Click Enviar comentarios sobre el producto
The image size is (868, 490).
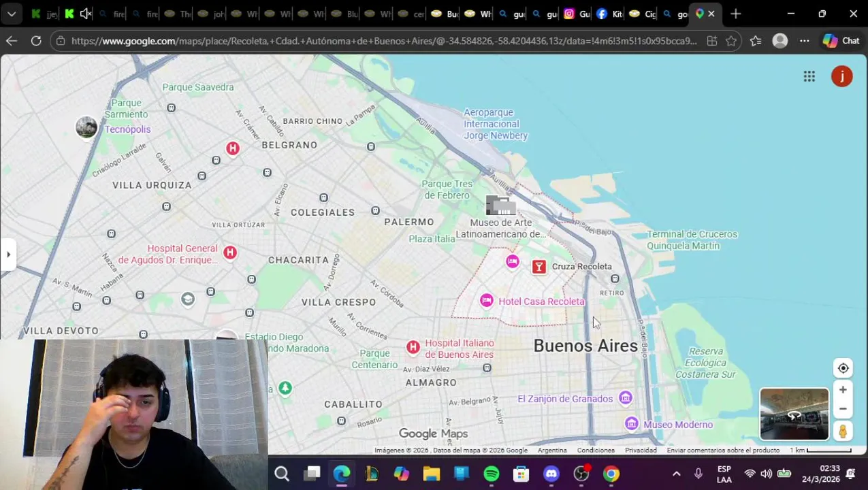pyautogui.click(x=723, y=451)
